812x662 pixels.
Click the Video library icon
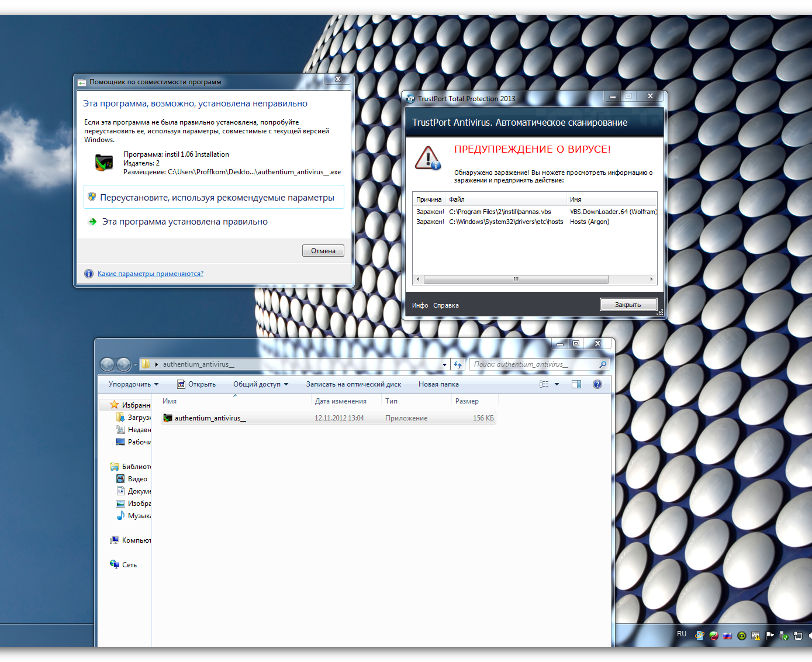(x=120, y=478)
